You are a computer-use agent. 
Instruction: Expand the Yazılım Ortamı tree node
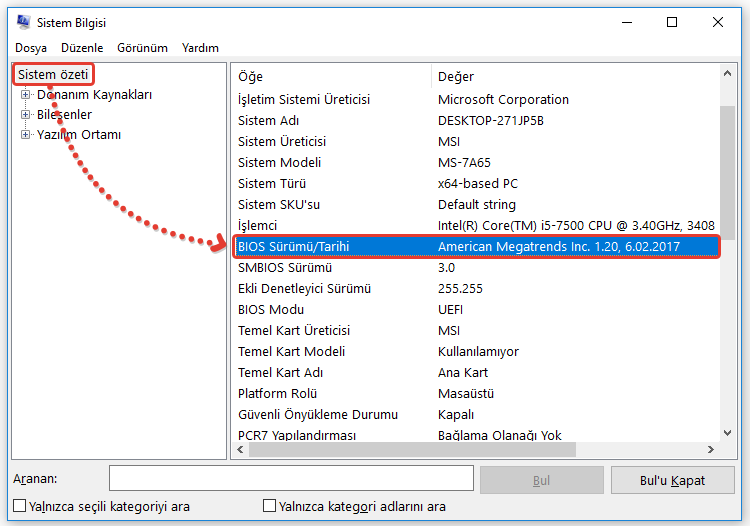point(26,135)
